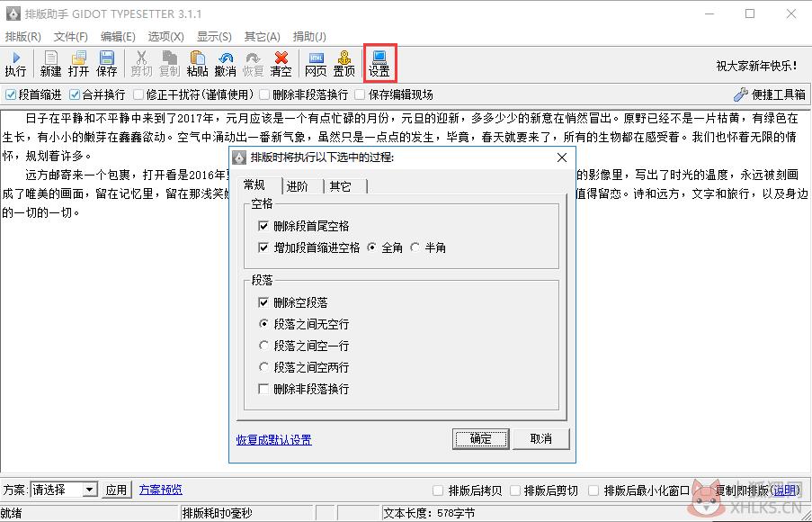Viewport: 812px width, 522px height.
Task: Open 设置 settings from toolbar
Action: coord(379,64)
